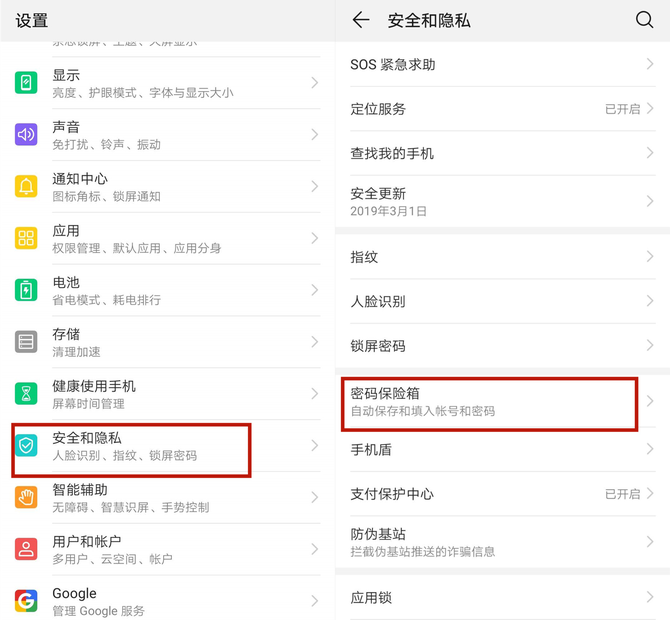This screenshot has width=670, height=620.
Task: Open the 密码保险箱 password vault entry
Action: click(502, 402)
